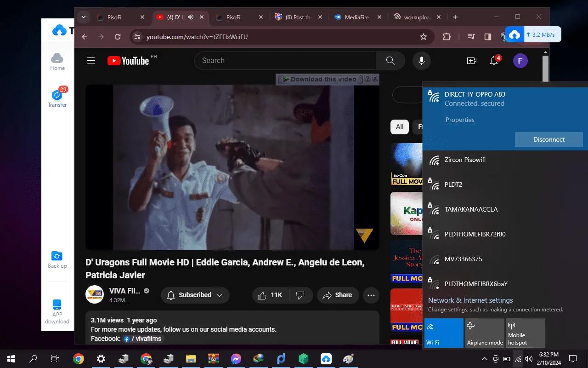Screen dimensions: 588x368
Task: Dislike the D' Uragons video
Action: (300, 295)
